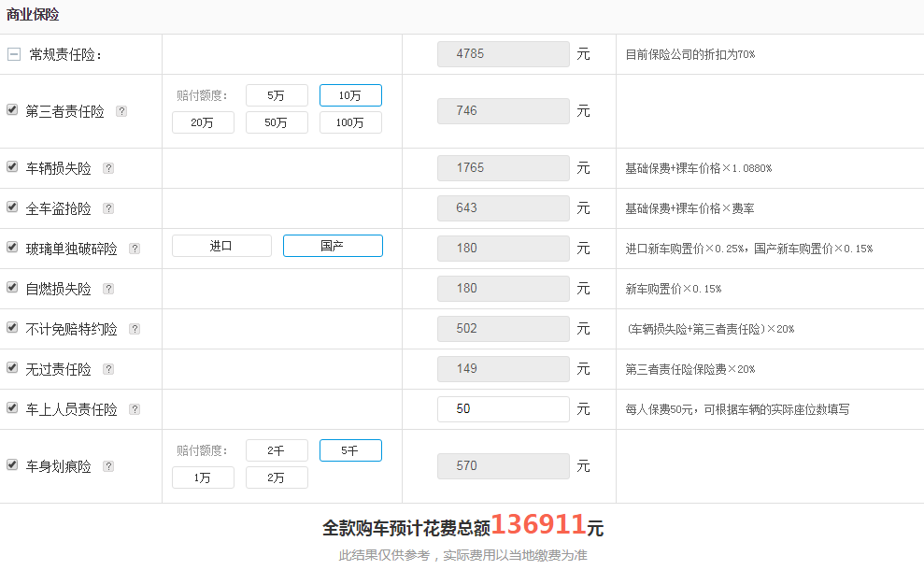The height and width of the screenshot is (570, 924).
Task: Select 100万 third-party coverage amount
Action: click(x=350, y=122)
